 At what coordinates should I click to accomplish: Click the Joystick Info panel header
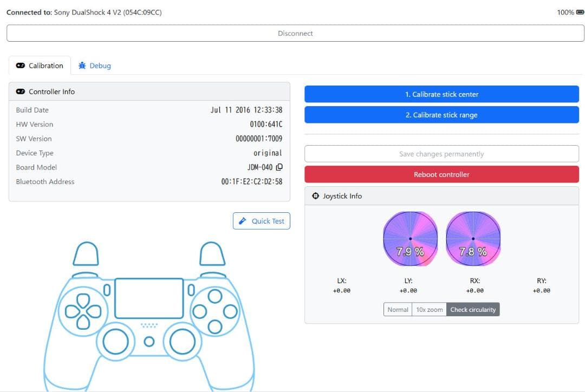(442, 196)
